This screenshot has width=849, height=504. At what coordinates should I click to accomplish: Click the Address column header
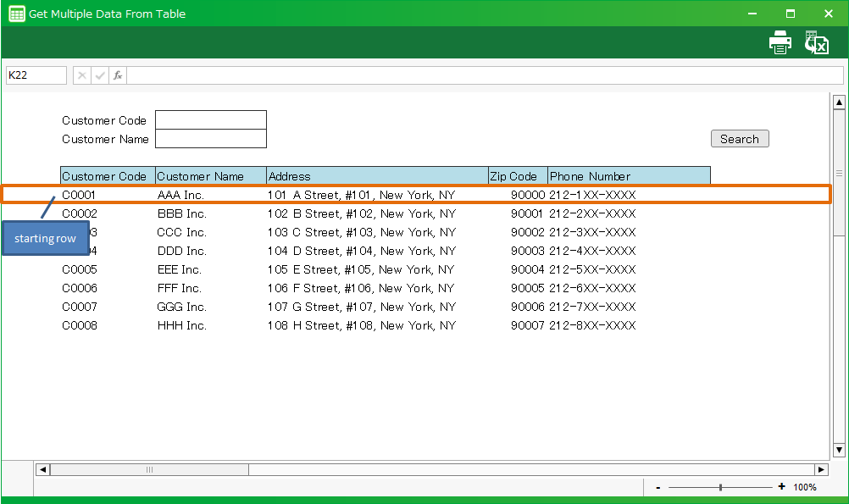(x=377, y=176)
